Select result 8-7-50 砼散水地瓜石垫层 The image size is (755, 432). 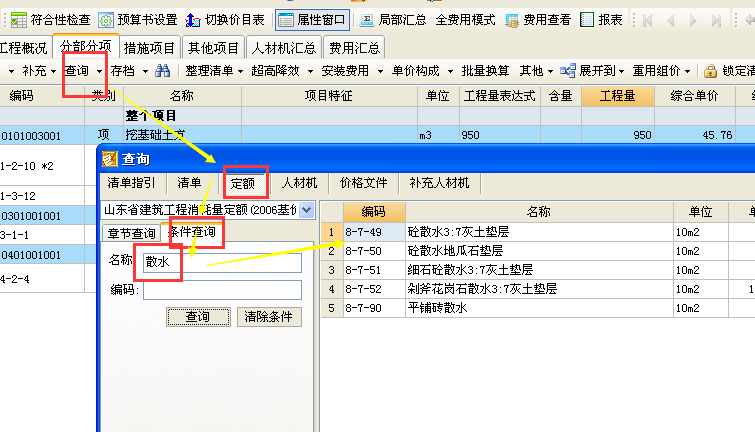click(x=538, y=251)
